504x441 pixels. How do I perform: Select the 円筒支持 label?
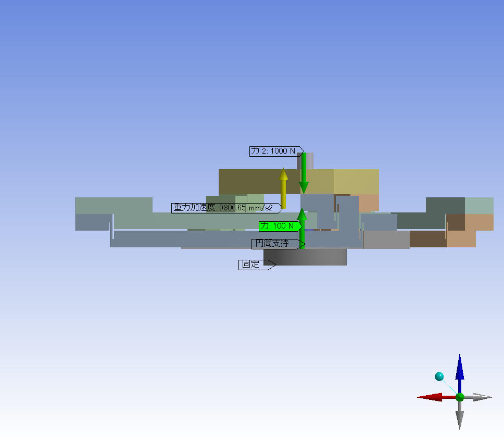pos(278,244)
